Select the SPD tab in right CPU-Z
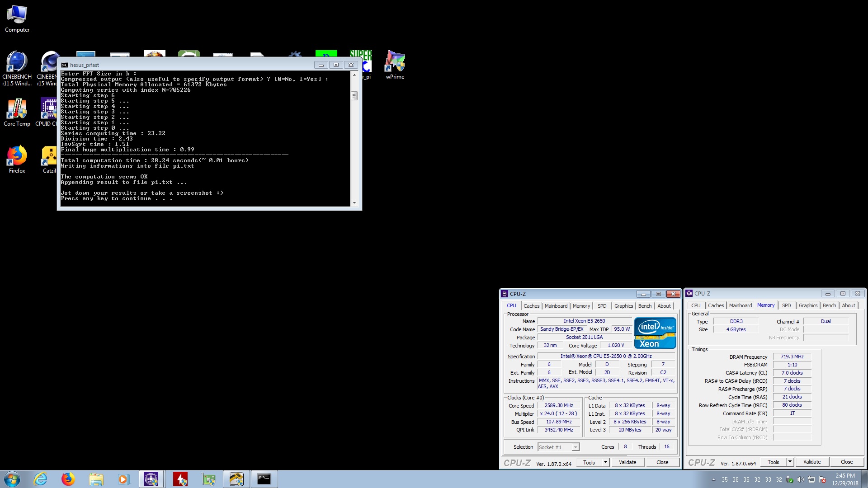868x488 pixels. click(x=786, y=305)
